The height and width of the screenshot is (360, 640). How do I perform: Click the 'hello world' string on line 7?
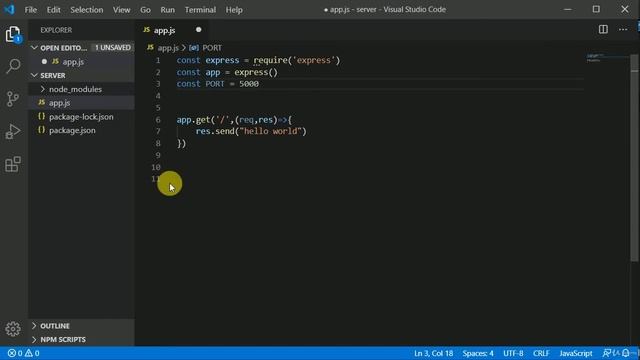click(x=271, y=131)
